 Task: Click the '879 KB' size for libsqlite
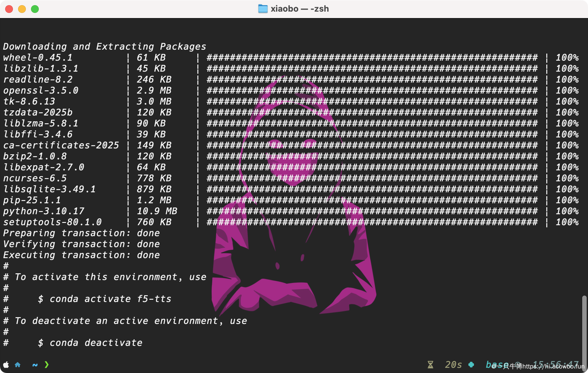154,189
